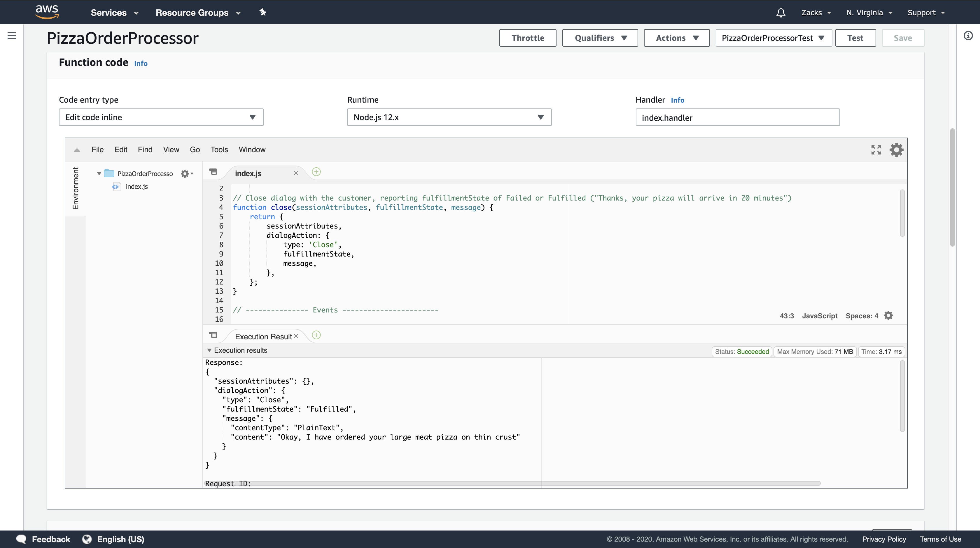Click the PizzaOrderProcesso folder settings gear
This screenshot has height=548, width=980.
(x=185, y=174)
